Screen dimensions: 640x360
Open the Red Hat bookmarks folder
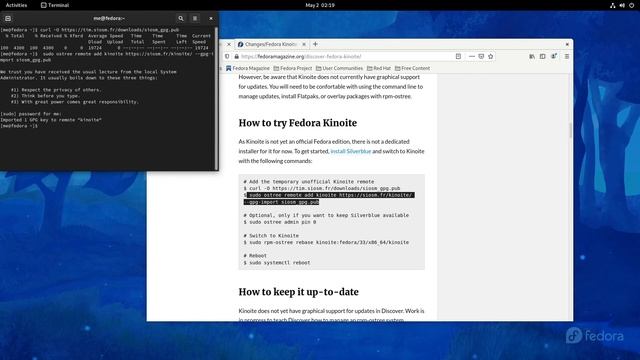coord(379,68)
